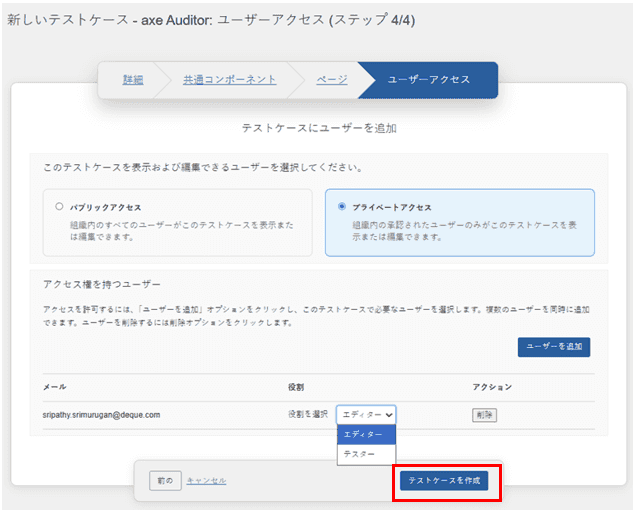The width and height of the screenshot is (633, 511).
Task: Click the 役割 column header
Action: click(295, 385)
